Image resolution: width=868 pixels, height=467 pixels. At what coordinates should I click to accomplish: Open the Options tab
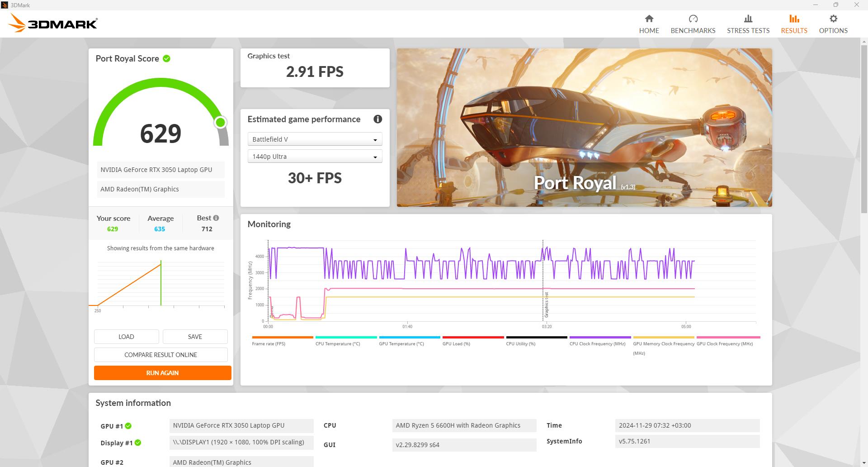pos(833,24)
